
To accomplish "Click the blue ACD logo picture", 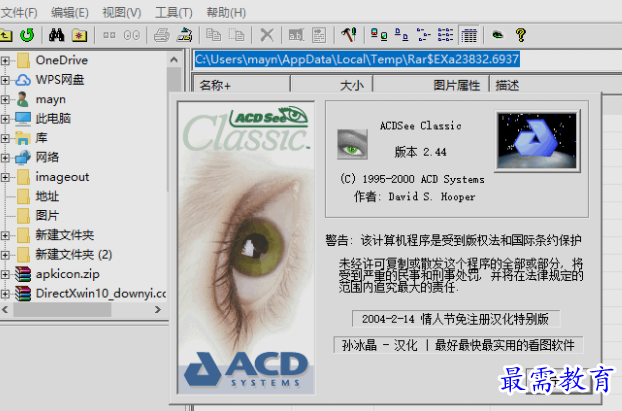I will pyautogui.click(x=538, y=140).
